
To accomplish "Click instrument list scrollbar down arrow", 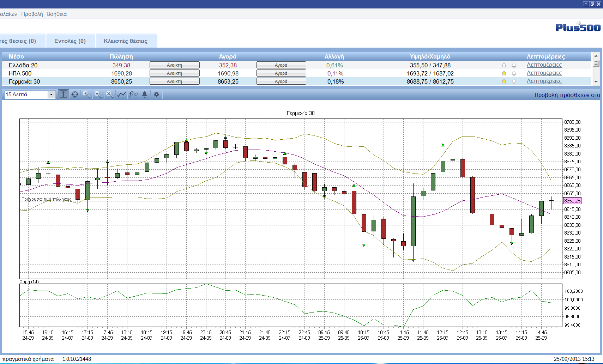I will pyautogui.click(x=596, y=82).
